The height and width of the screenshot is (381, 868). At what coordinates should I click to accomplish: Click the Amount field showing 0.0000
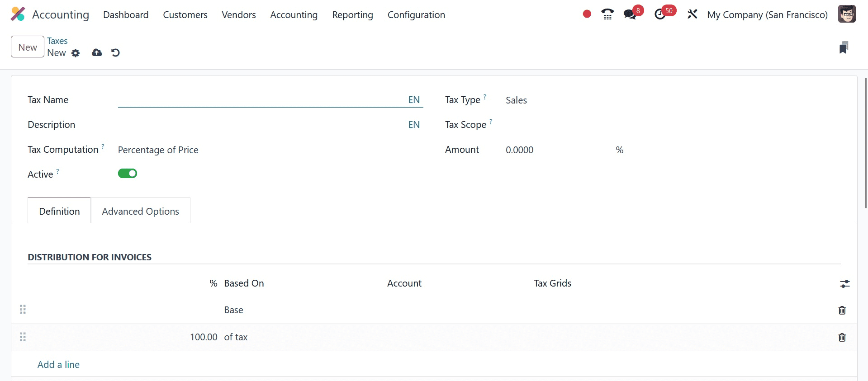[559, 150]
